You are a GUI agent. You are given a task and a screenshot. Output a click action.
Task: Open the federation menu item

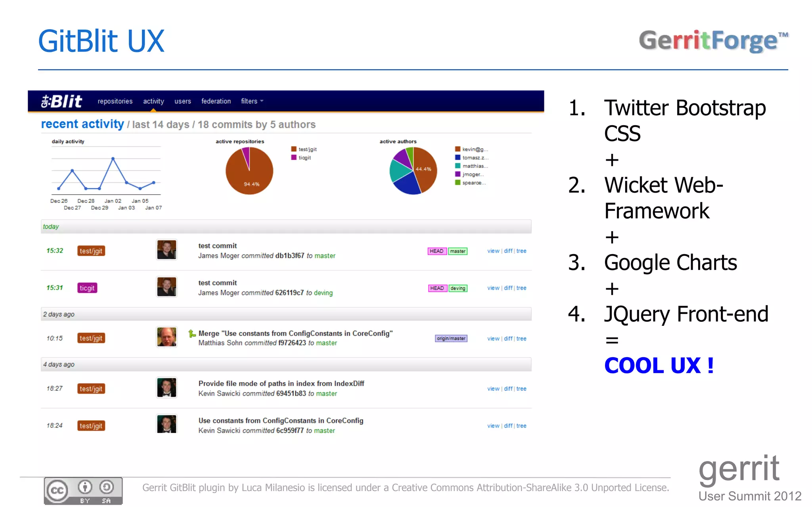pyautogui.click(x=216, y=101)
